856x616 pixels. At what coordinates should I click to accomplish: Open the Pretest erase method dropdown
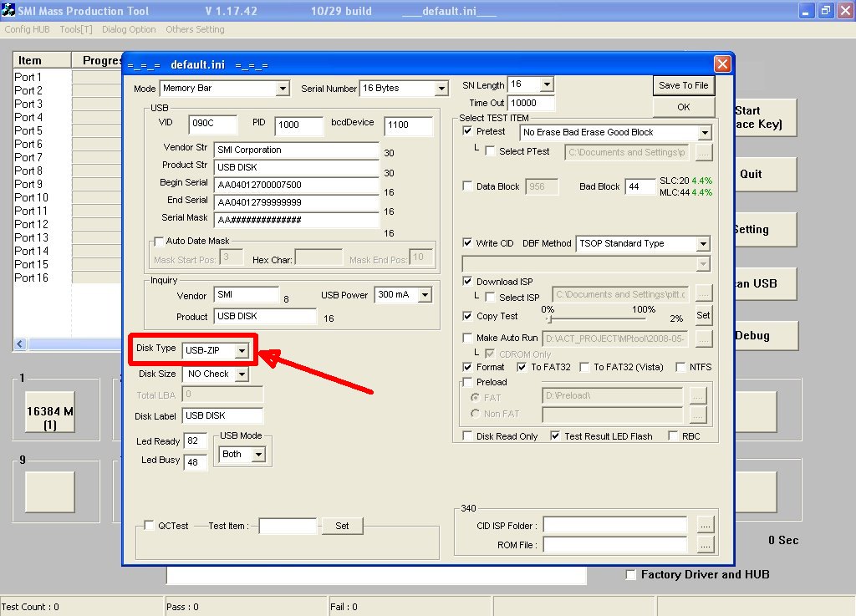705,133
